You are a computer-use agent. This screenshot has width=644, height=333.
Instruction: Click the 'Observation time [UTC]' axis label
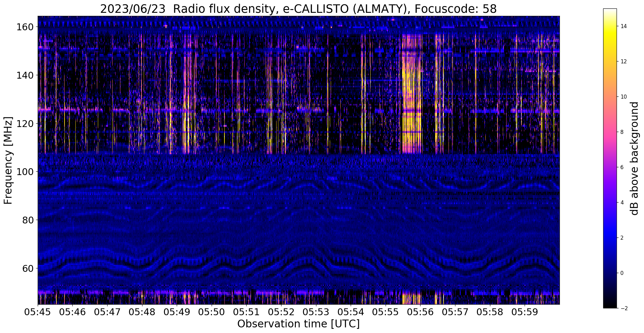pyautogui.click(x=298, y=324)
